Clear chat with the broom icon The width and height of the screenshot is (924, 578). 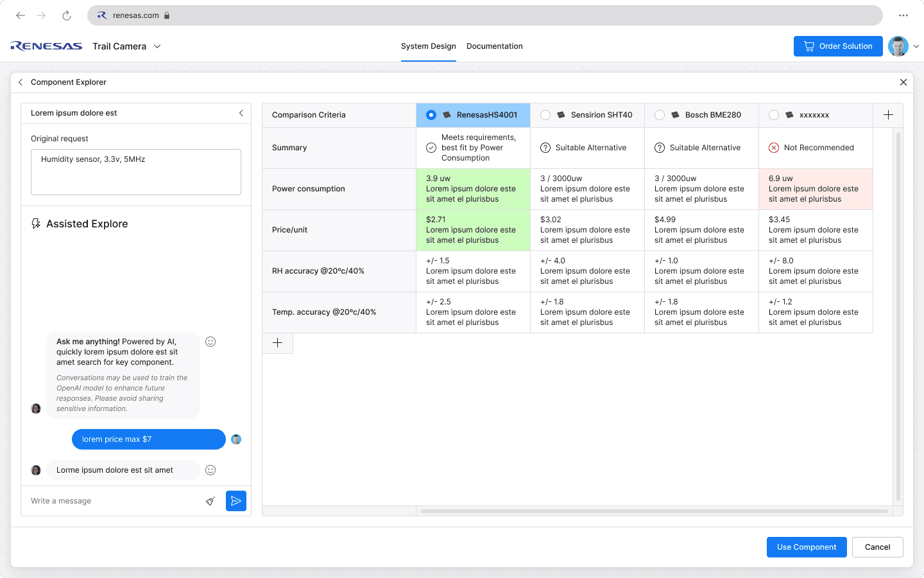pyautogui.click(x=210, y=501)
